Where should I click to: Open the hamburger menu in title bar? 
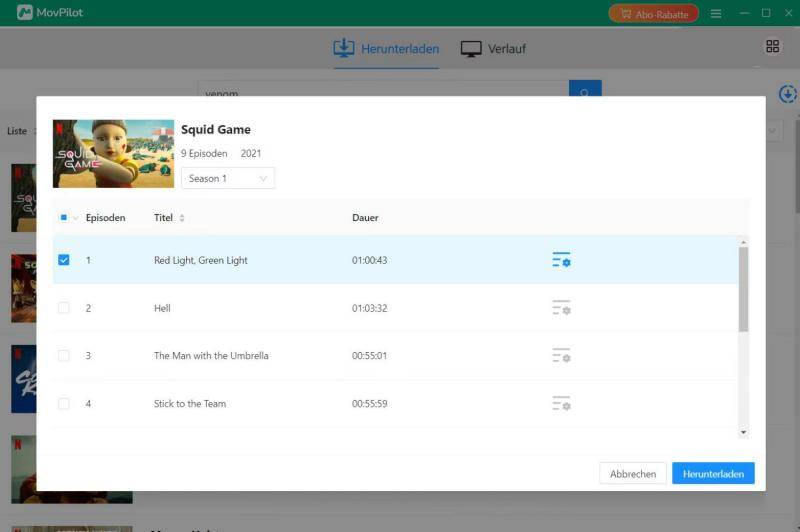click(x=716, y=14)
